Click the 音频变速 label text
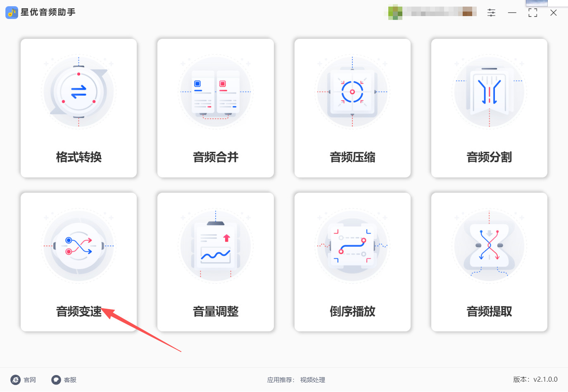Image resolution: width=568 pixels, height=392 pixels. click(x=79, y=311)
